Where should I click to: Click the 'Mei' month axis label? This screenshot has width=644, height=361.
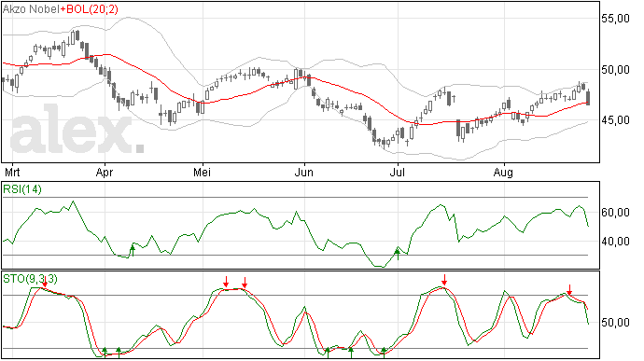(x=202, y=172)
